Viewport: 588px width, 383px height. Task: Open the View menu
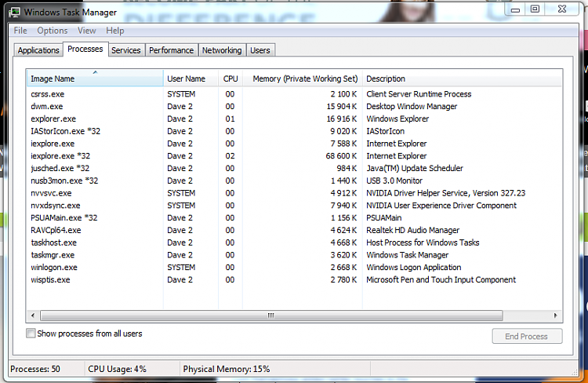click(86, 31)
